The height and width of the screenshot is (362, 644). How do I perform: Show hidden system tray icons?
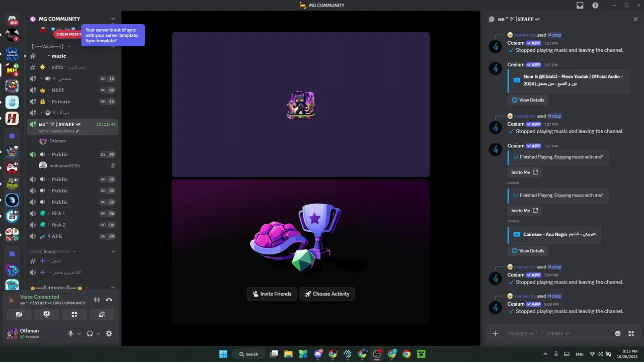[x=545, y=354]
